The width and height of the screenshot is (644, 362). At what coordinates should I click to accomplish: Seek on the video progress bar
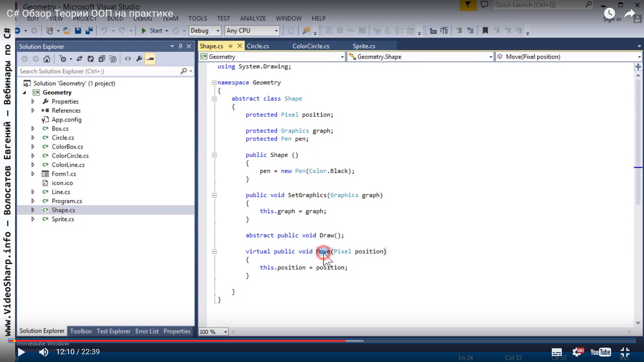322,341
